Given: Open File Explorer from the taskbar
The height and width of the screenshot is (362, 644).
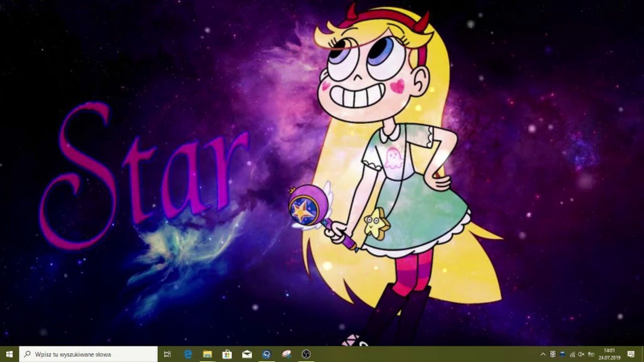Looking at the screenshot, I should [x=207, y=354].
